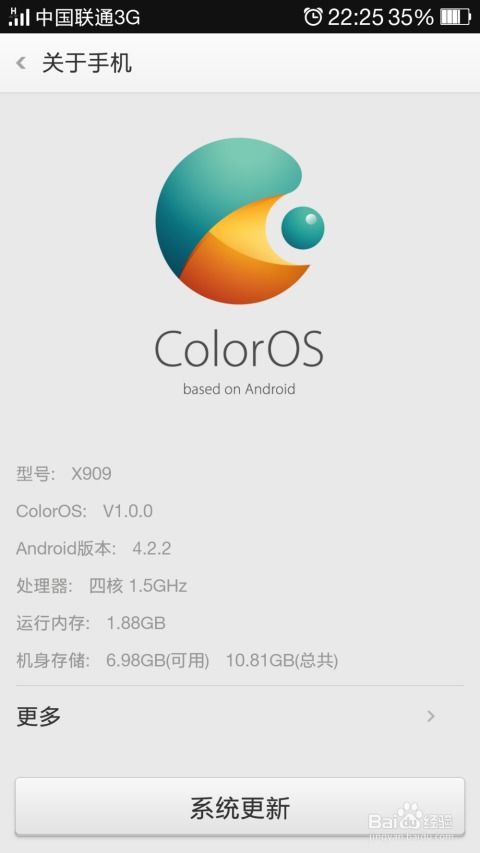The image size is (480, 853).
Task: Tap the 关于手机 title
Action: click(x=87, y=63)
